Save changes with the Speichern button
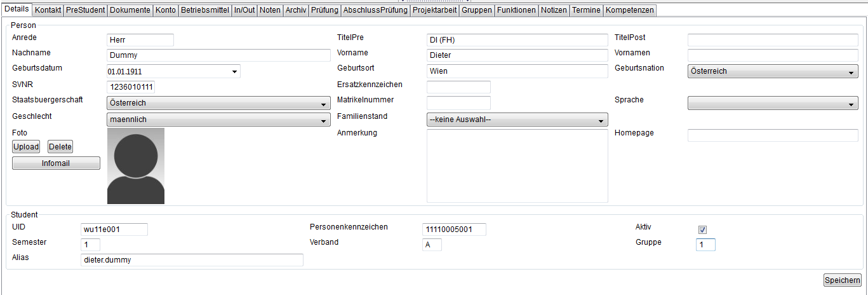This screenshot has width=868, height=295. 842,280
